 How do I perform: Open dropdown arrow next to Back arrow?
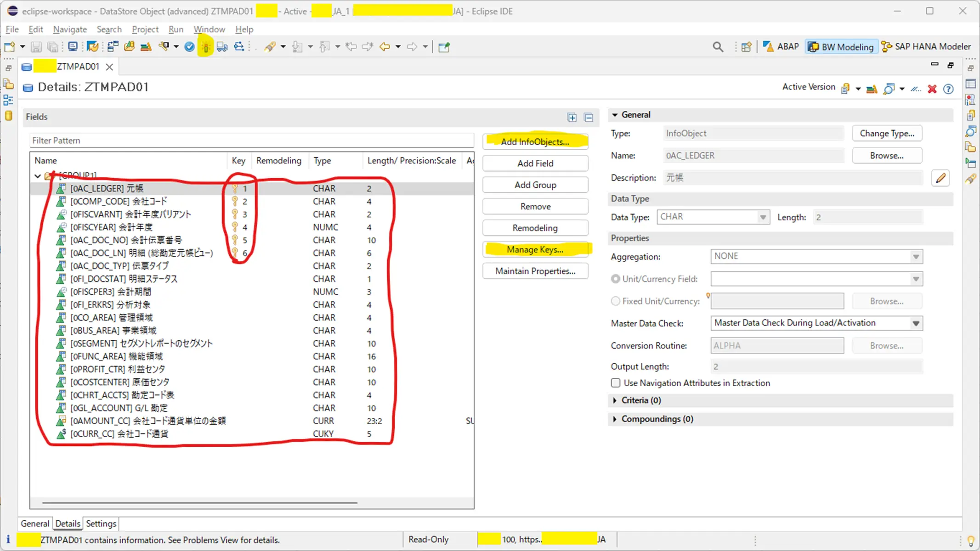click(398, 47)
